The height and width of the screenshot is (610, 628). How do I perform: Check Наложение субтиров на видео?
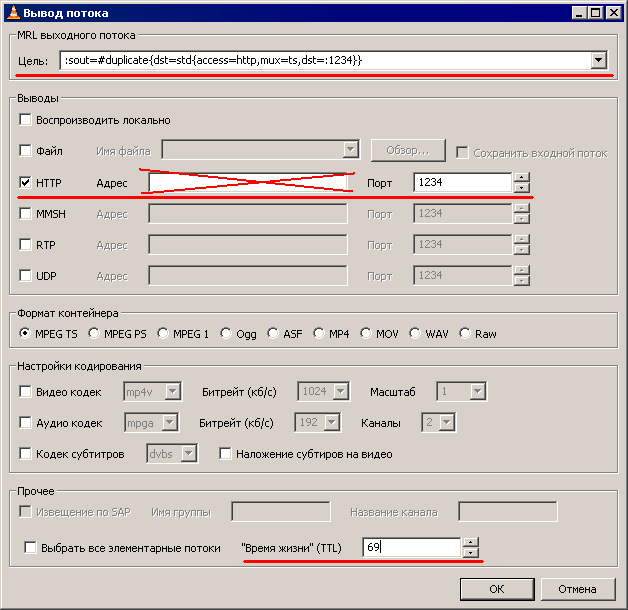click(225, 453)
